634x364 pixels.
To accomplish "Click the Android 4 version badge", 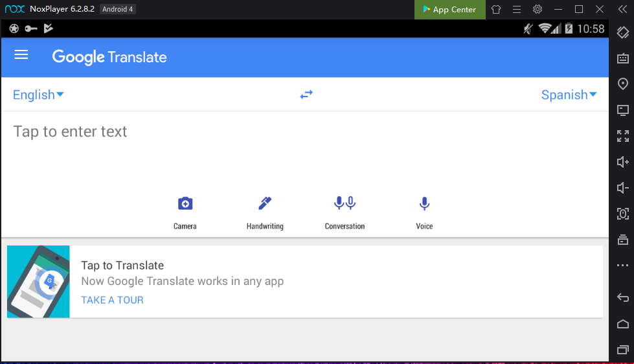I will click(117, 9).
